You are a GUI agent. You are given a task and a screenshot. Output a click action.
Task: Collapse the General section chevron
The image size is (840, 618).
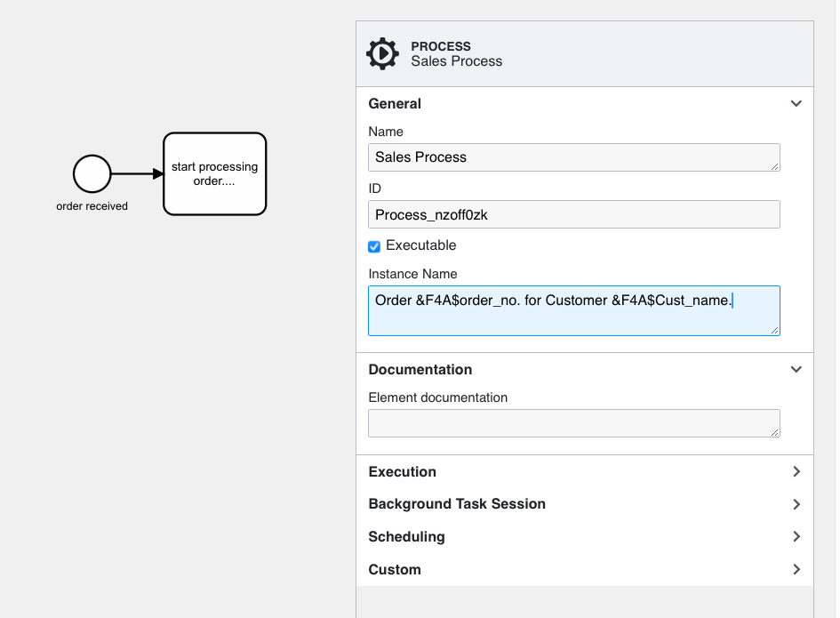796,103
